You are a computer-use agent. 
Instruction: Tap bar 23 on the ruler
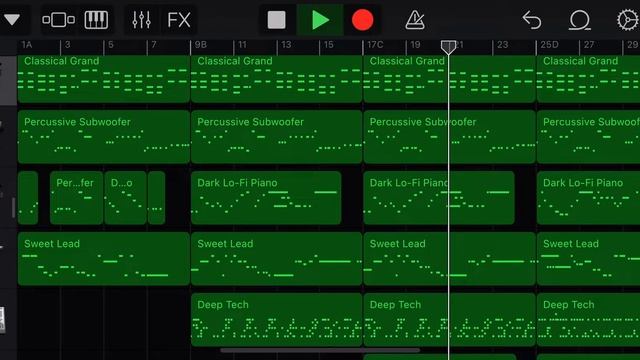502,45
